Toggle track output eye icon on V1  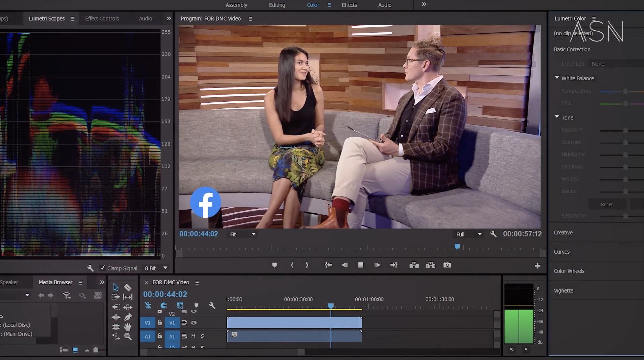coord(194,323)
